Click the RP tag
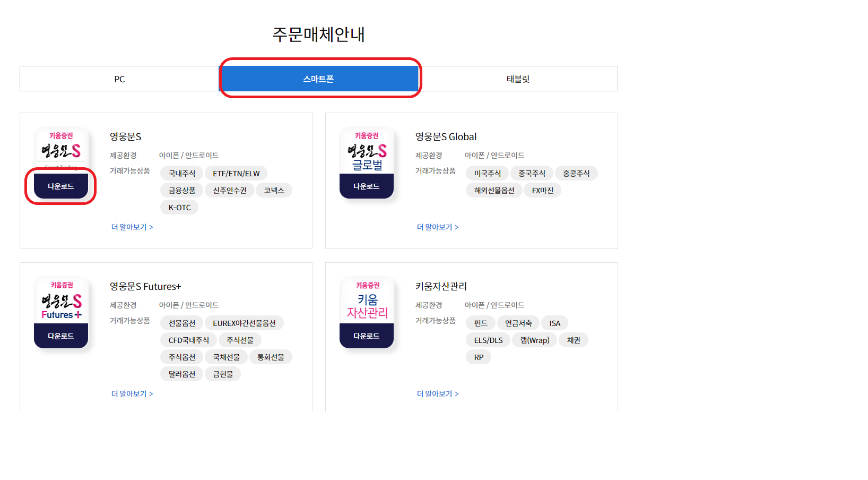Viewport: 868px width, 480px height. coord(479,357)
